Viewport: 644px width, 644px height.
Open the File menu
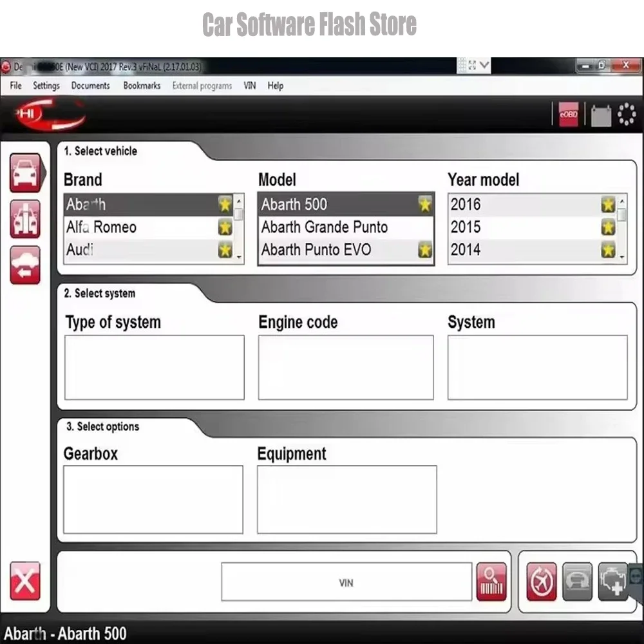pyautogui.click(x=15, y=86)
